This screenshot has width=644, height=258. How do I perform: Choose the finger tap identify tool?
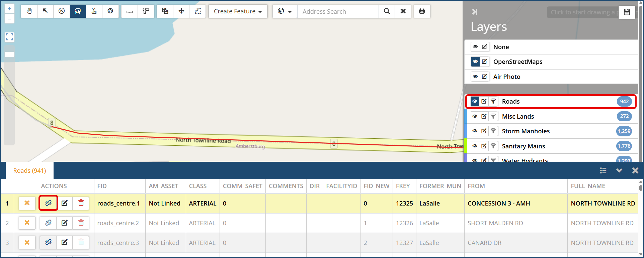point(94,11)
